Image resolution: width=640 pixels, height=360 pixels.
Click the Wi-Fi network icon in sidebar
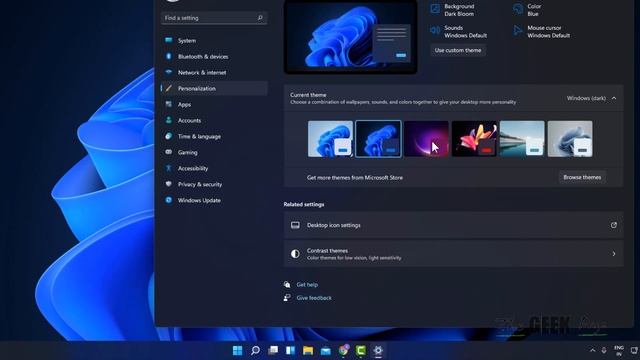tap(169, 72)
